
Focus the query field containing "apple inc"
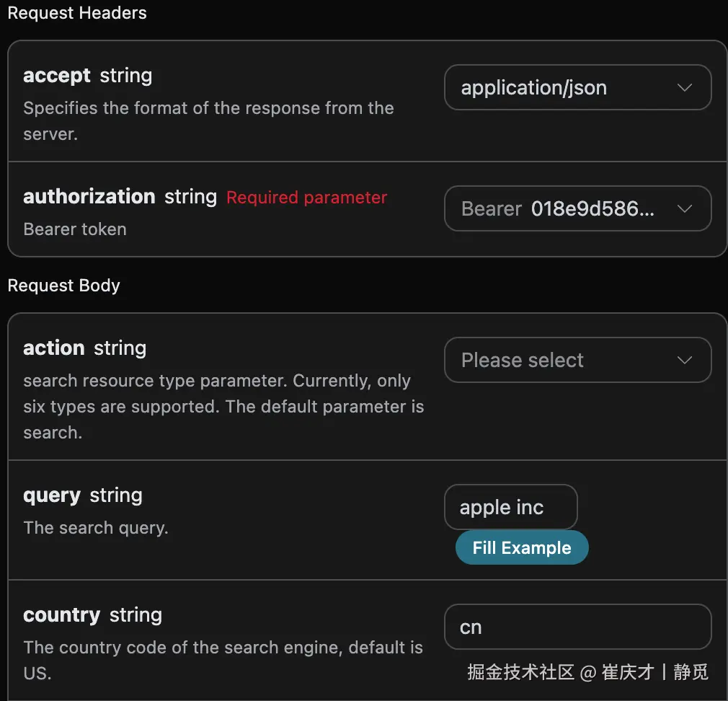[510, 508]
